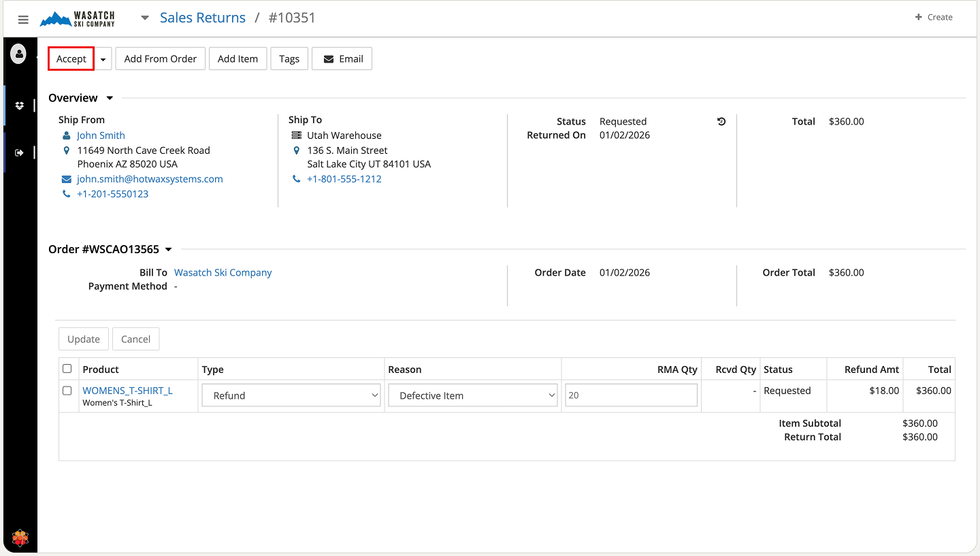Tick the select-all checkbox in the Product header
980x556 pixels.
(x=67, y=369)
